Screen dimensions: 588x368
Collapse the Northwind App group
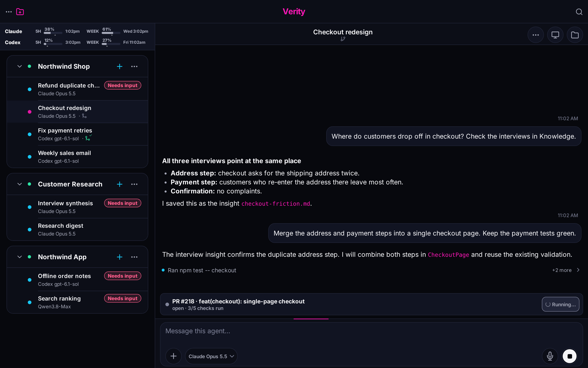(x=20, y=257)
